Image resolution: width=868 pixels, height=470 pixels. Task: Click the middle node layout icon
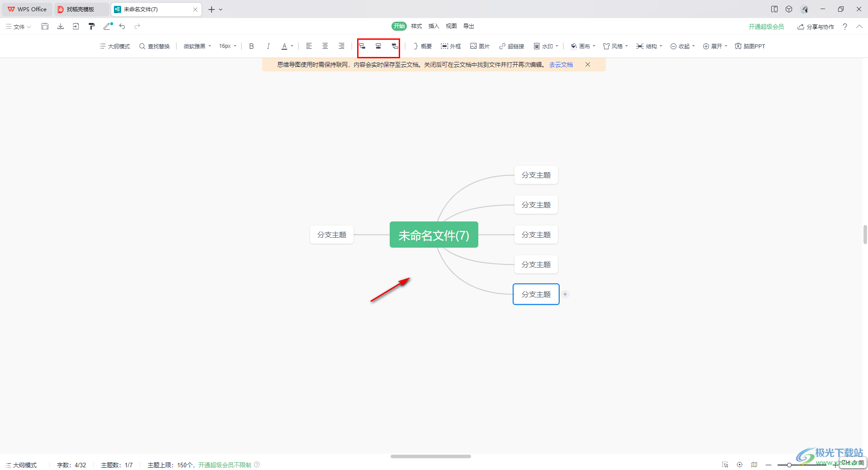378,46
